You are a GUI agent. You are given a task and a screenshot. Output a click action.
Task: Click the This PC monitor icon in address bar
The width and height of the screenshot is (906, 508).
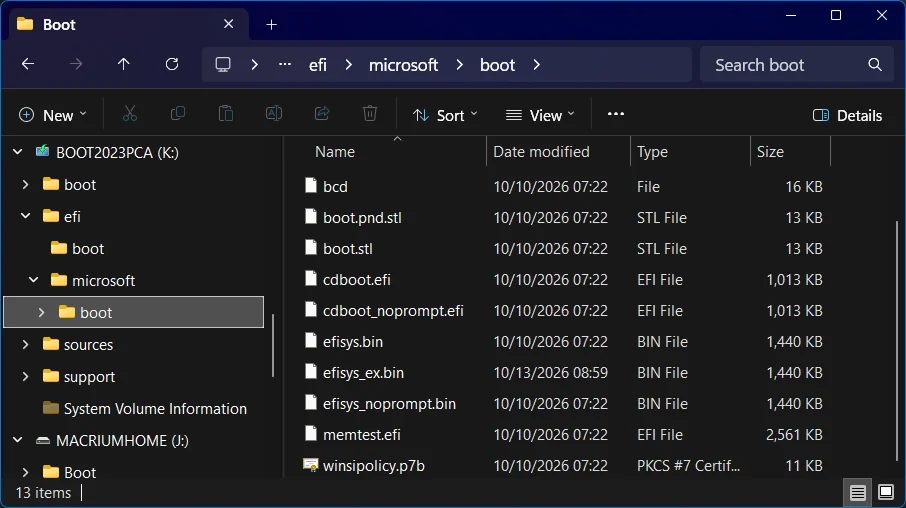223,64
